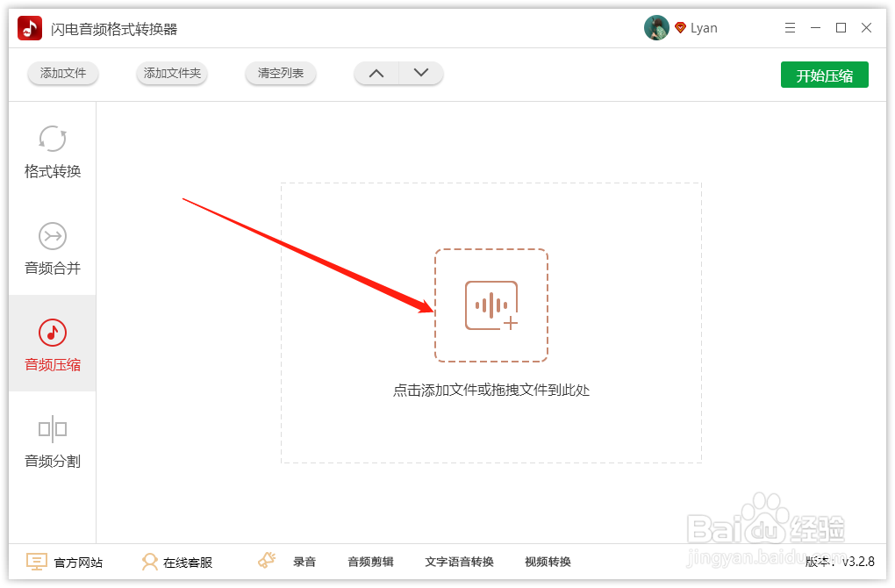Click the monitor icon beside 官方网站
895x588 pixels.
[37, 562]
